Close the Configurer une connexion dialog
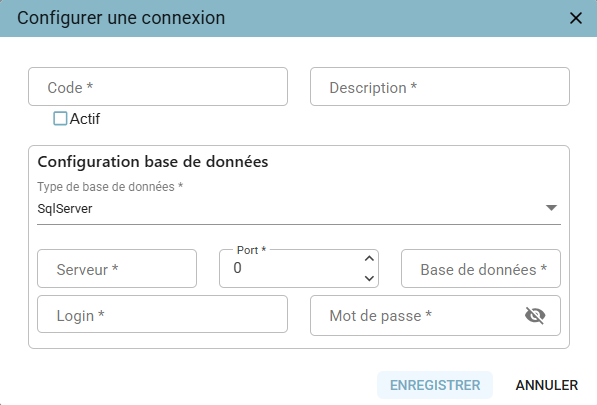Viewport: 597px width, 405px height. coord(576,18)
